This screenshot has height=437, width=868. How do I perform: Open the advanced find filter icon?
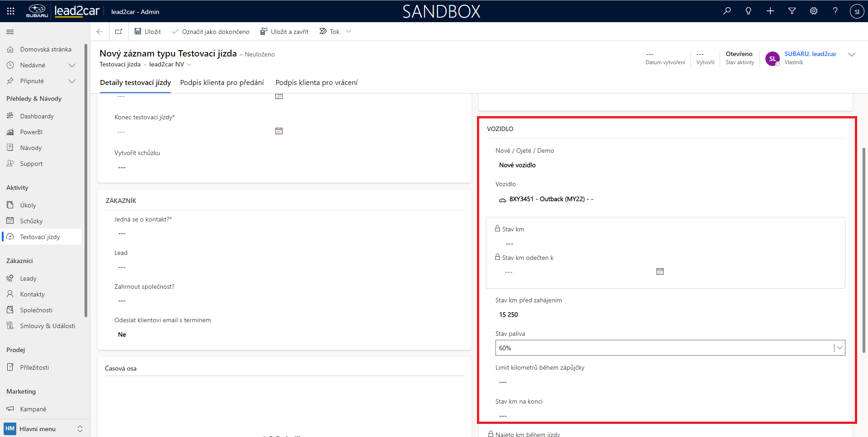point(792,11)
